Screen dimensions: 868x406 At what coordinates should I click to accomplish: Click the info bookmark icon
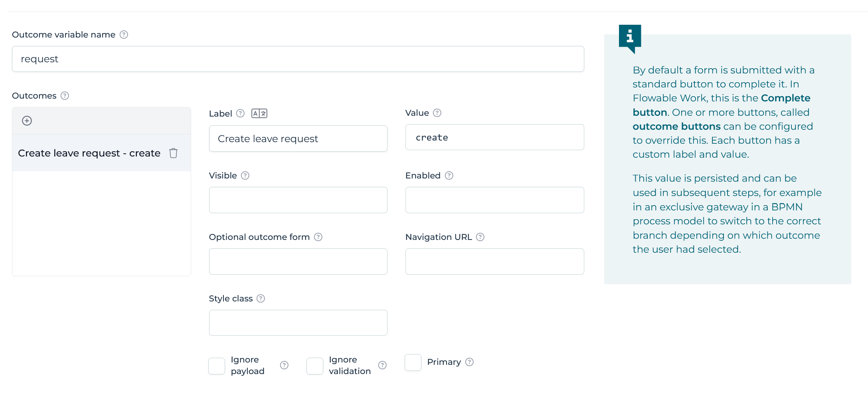coord(630,37)
